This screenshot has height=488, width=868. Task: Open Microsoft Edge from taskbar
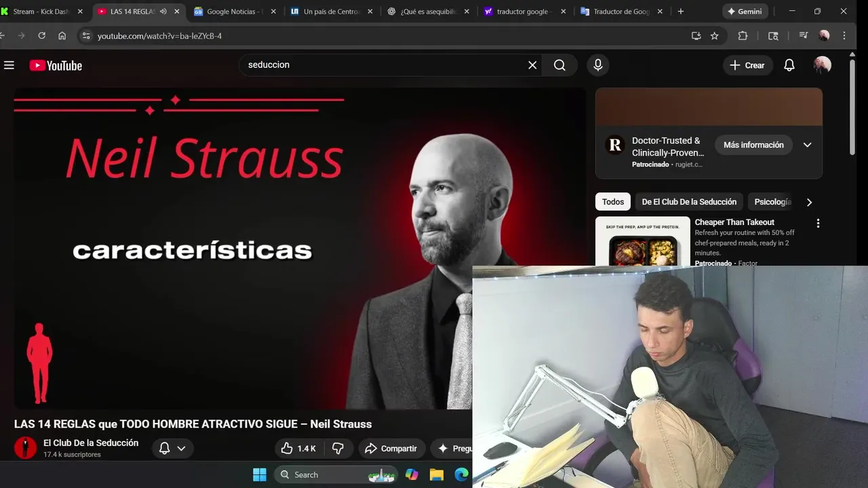click(461, 474)
